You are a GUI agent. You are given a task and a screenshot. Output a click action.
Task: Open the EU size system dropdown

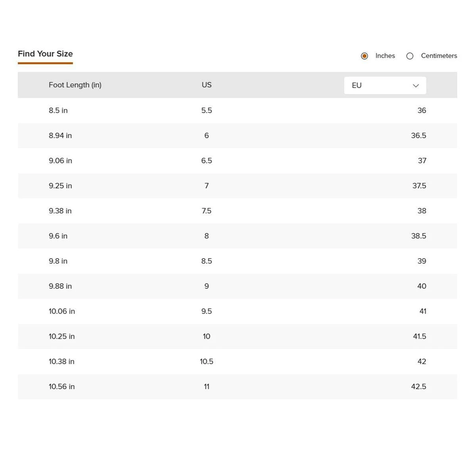tap(384, 85)
